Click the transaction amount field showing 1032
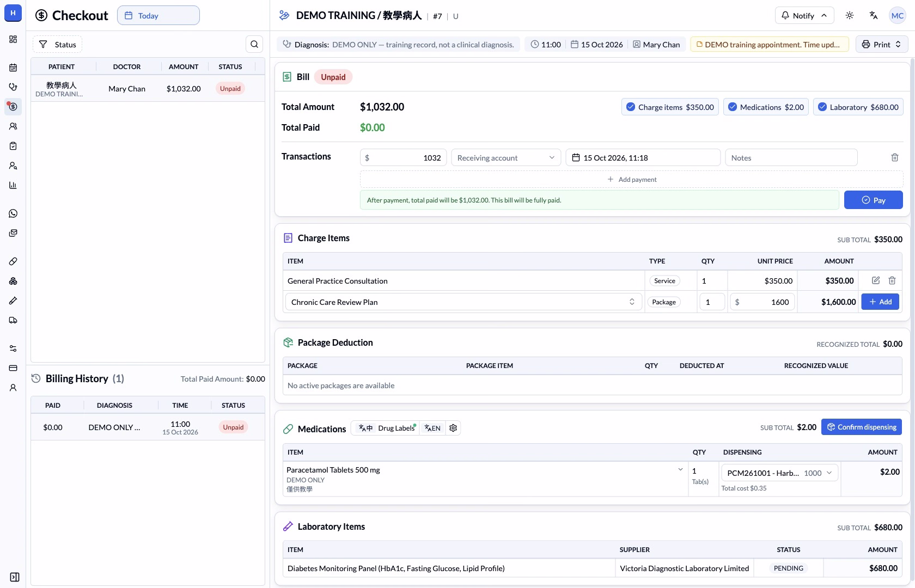Screen dimensions: 915x588 [x=404, y=157]
